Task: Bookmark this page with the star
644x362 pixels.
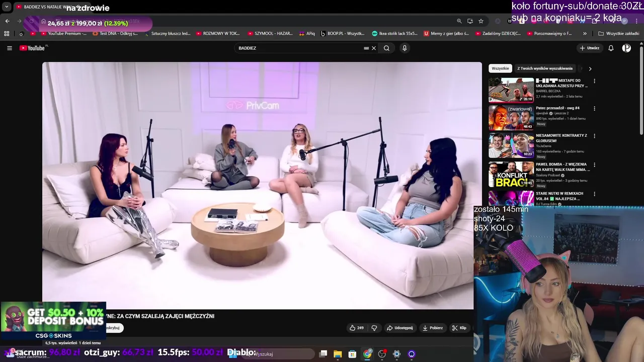Action: tap(481, 21)
